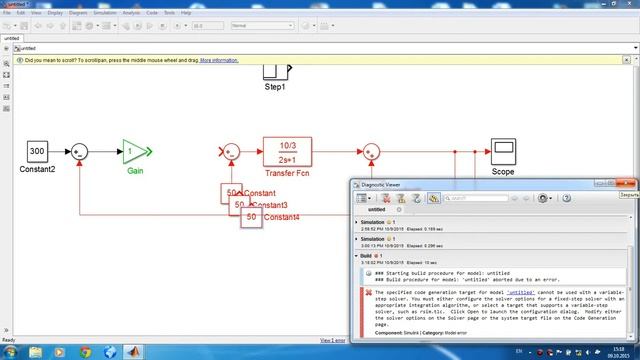640x360 pixels.
Task: Open the simulation mode Normal dropdown
Action: pos(262,26)
